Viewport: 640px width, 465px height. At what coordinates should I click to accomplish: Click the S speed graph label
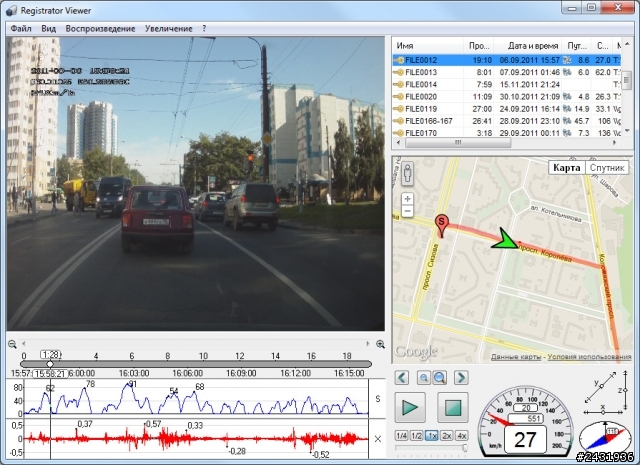pos(378,399)
